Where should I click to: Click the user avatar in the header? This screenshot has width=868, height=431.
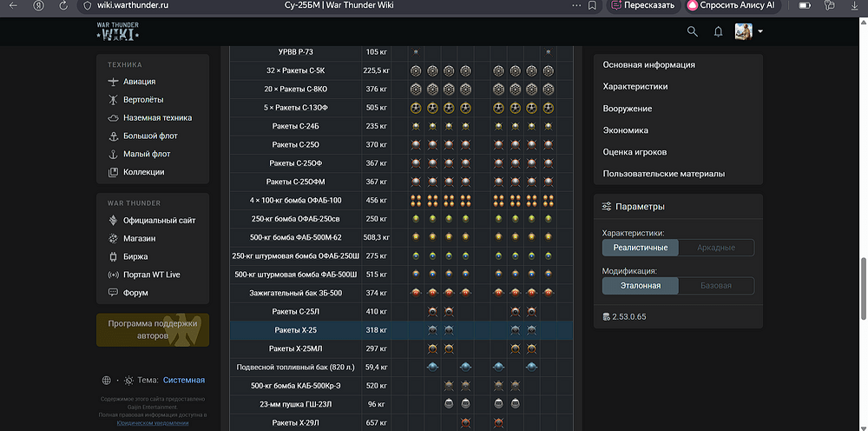[745, 32]
